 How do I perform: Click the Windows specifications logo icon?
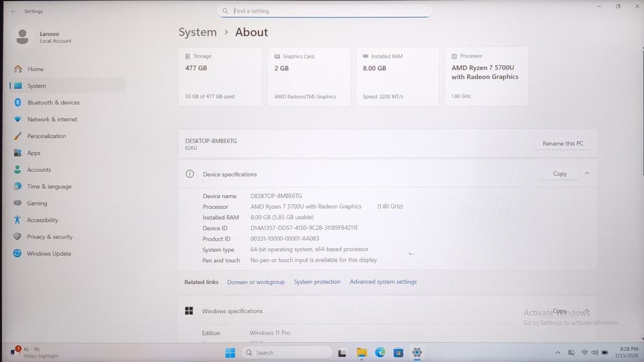[189, 310]
